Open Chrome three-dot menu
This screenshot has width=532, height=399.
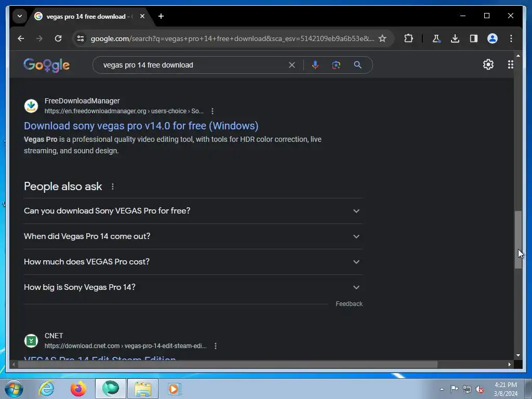[511, 38]
